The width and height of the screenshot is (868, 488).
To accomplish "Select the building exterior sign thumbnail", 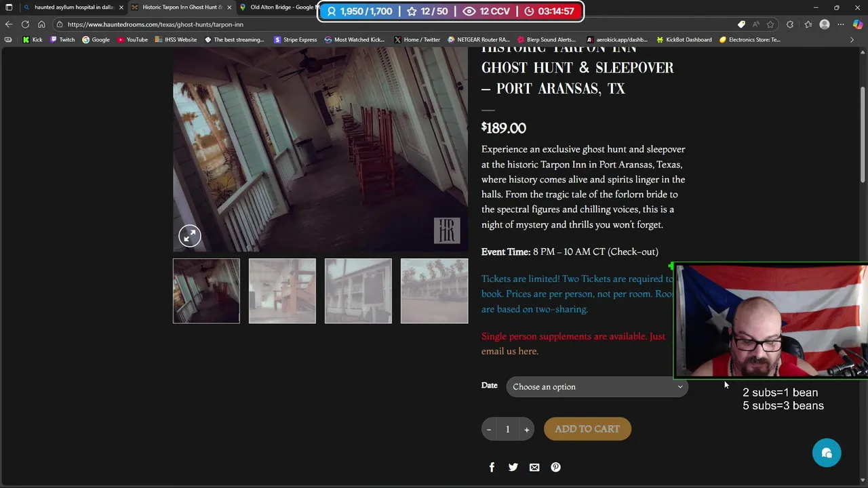I will [x=358, y=291].
